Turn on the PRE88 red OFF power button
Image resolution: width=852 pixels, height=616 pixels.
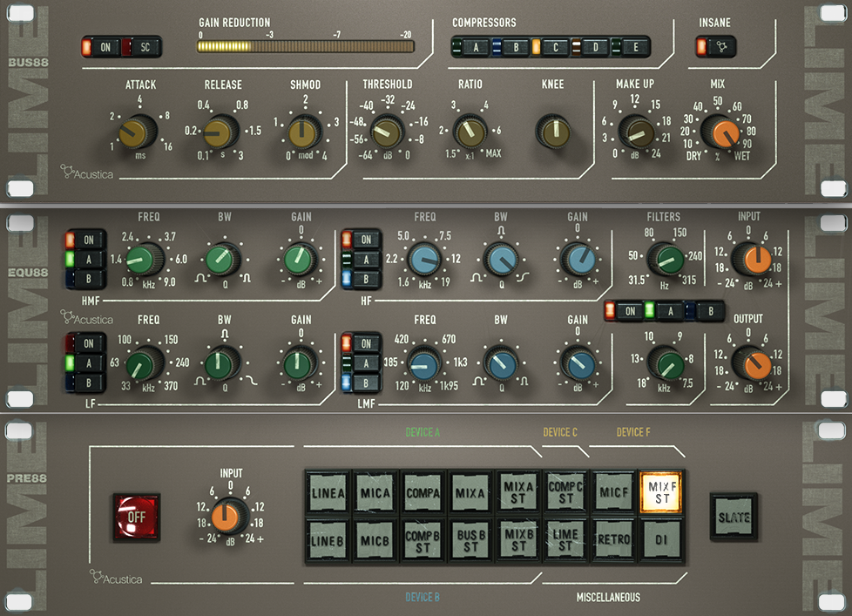pos(137,518)
